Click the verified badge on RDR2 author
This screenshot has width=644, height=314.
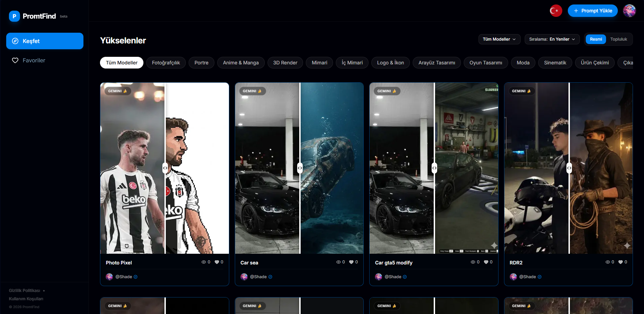pos(540,277)
